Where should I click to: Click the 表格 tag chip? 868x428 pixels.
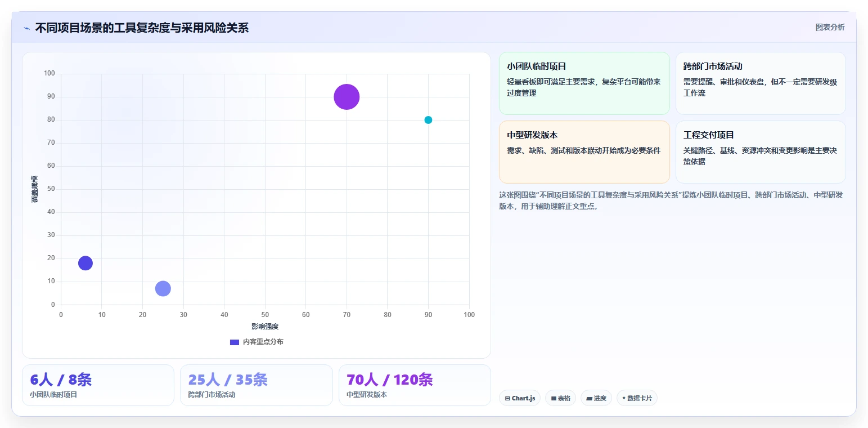click(x=560, y=398)
